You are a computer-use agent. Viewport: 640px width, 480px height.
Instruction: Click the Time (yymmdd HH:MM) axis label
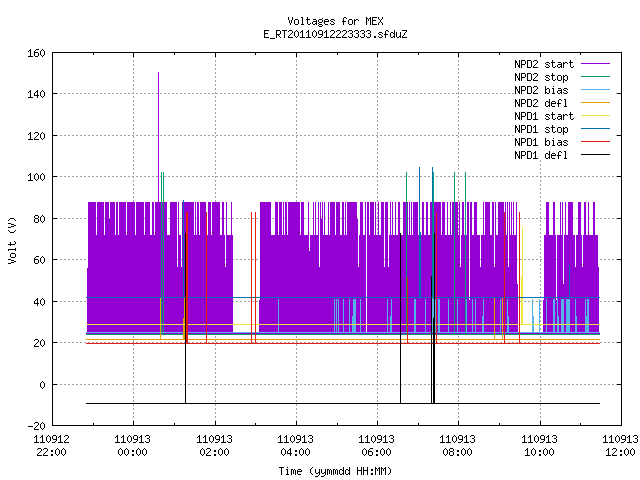point(335,471)
